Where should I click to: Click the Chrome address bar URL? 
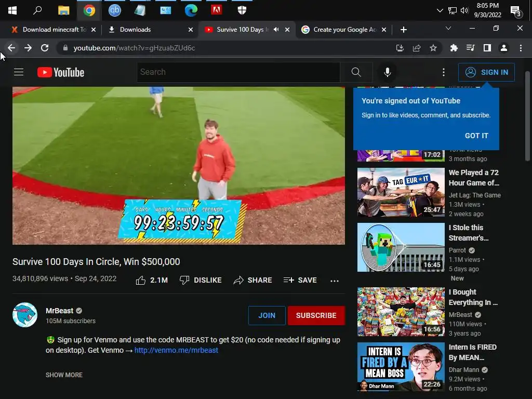(x=134, y=48)
